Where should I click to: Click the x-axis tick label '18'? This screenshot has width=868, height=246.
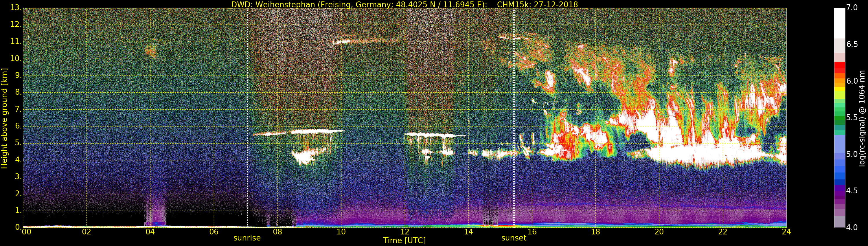click(596, 232)
